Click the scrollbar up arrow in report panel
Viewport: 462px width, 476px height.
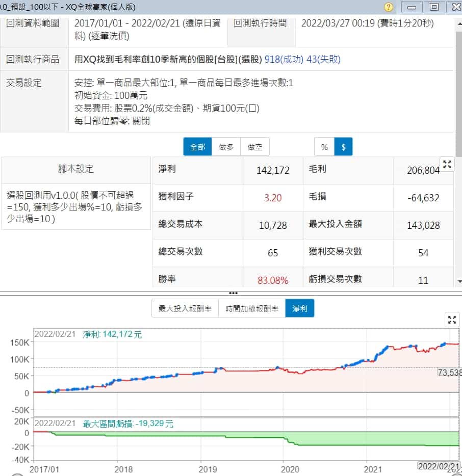[x=457, y=20]
